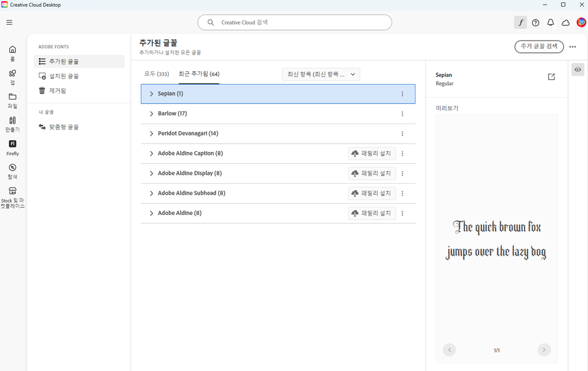Expand the Adobe Aldine Subhead (8) family
Image resolution: width=588 pixels, height=371 pixels.
[151, 193]
